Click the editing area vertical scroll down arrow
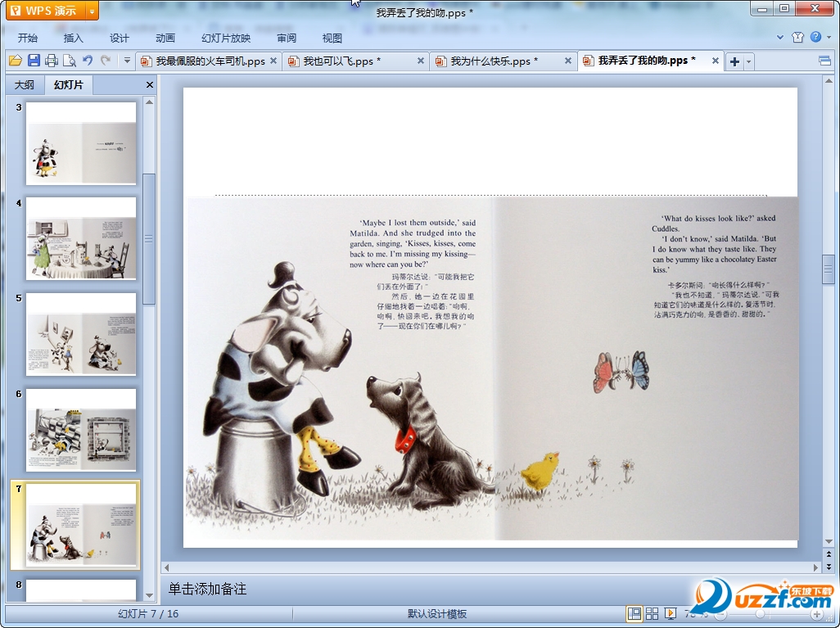Image resolution: width=840 pixels, height=628 pixels. point(829,542)
